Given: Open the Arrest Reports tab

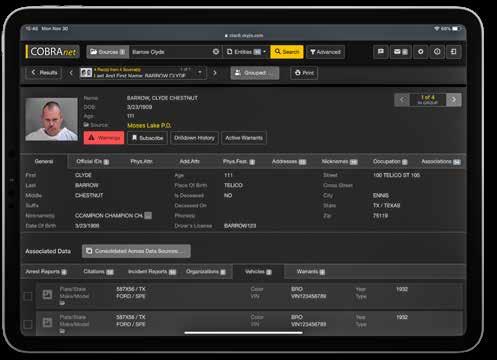Looking at the screenshot, I should (x=46, y=272).
